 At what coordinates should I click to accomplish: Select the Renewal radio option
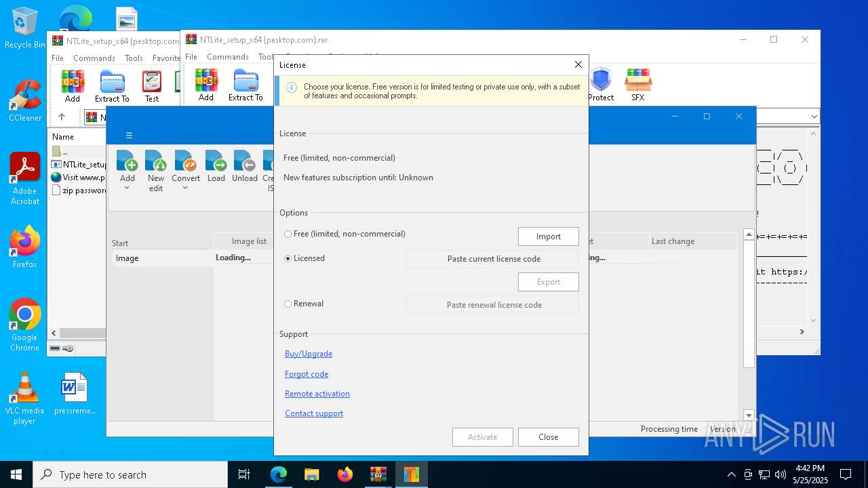pyautogui.click(x=288, y=304)
